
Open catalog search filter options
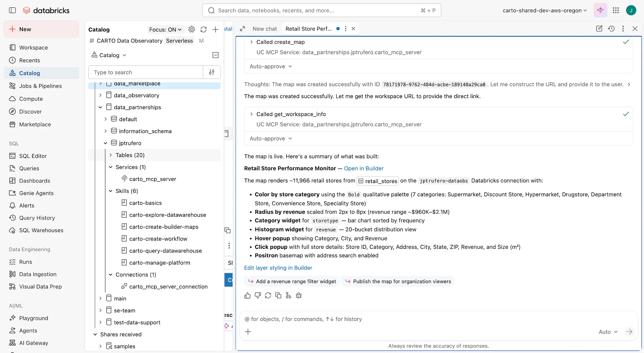point(212,72)
